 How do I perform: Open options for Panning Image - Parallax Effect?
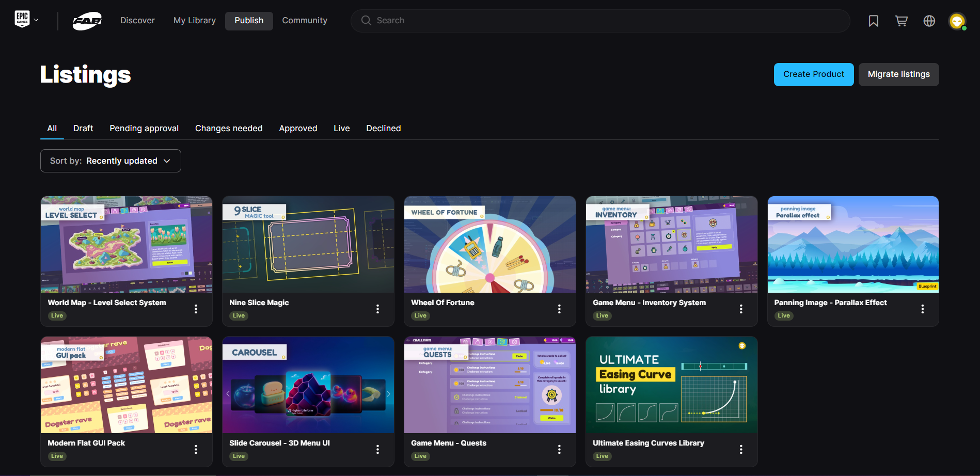922,309
